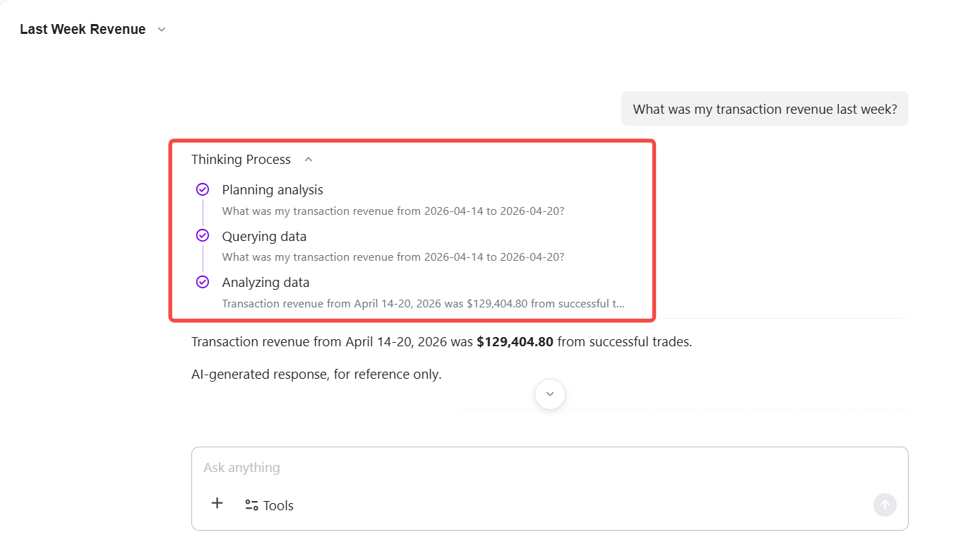Open the Tools options
Viewport: 980px width, 542px height.
click(269, 505)
